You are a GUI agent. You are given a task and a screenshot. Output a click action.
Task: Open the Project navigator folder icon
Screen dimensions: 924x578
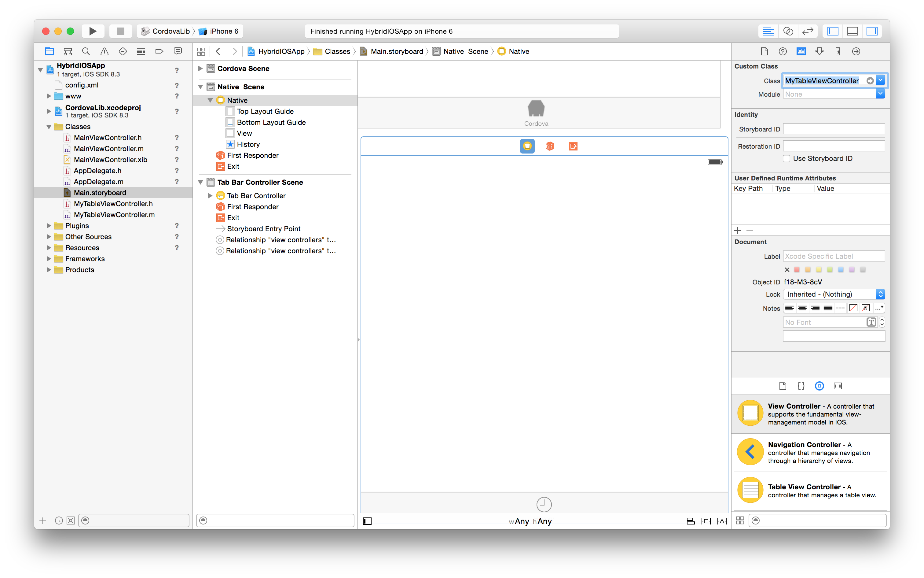point(49,51)
